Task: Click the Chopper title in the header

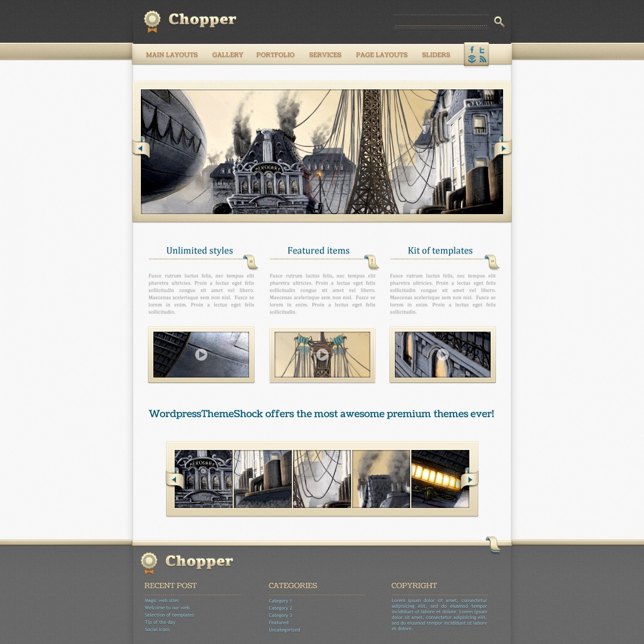Action: 202,19
